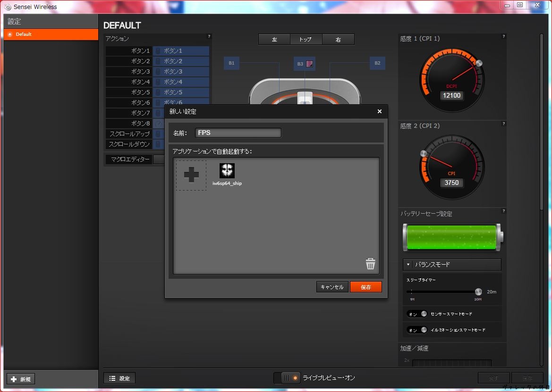Click the trash can icon in the dialog
The image size is (552, 392).
coord(370,264)
